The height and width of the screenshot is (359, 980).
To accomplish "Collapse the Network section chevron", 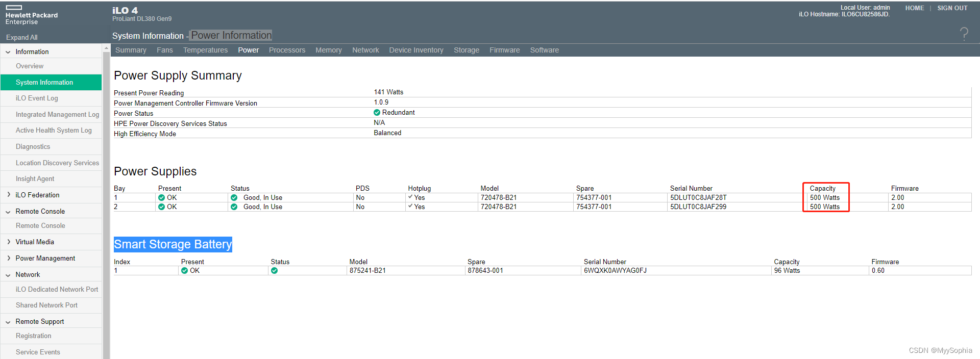I will coord(8,275).
